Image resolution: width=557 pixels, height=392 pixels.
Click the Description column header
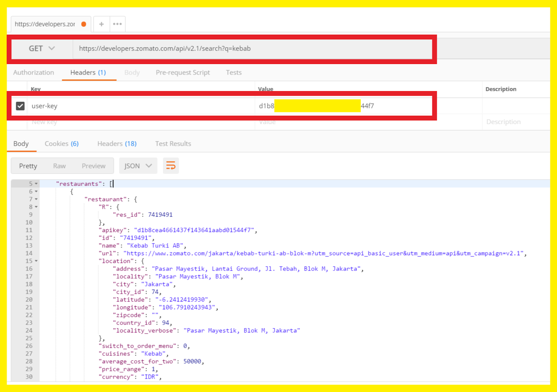point(501,89)
